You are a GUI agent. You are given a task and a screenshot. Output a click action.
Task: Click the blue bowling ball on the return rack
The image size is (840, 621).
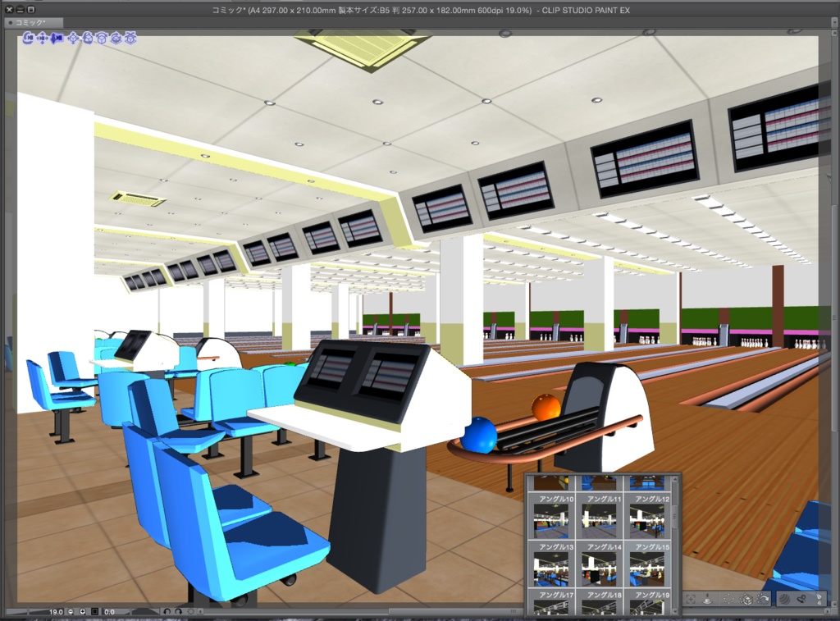pos(479,435)
